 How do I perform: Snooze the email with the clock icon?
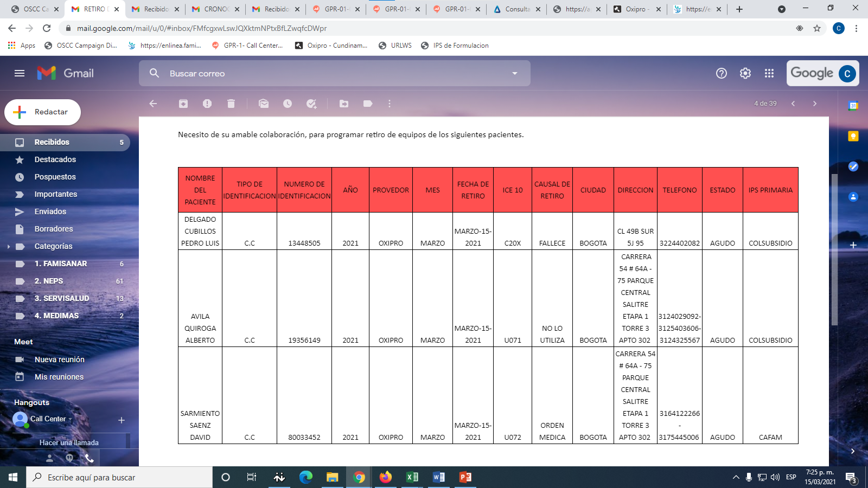coord(288,104)
